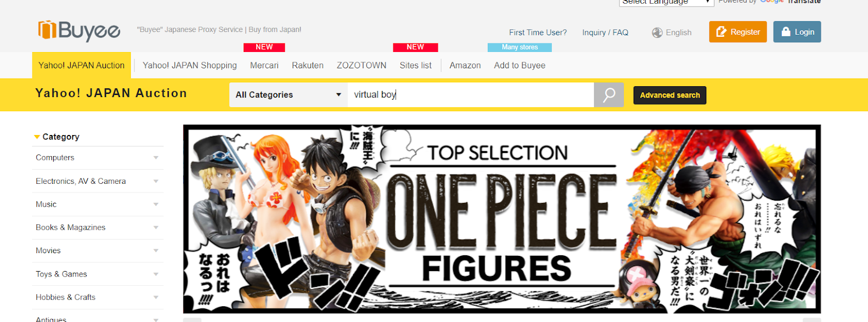Open the All Categories dropdown
This screenshot has height=322, width=868.
[x=289, y=95]
